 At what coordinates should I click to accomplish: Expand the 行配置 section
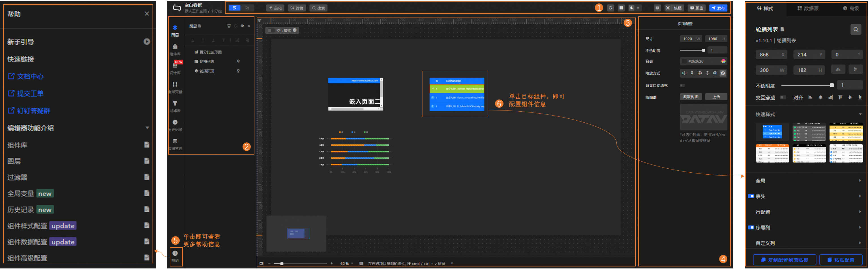860,212
